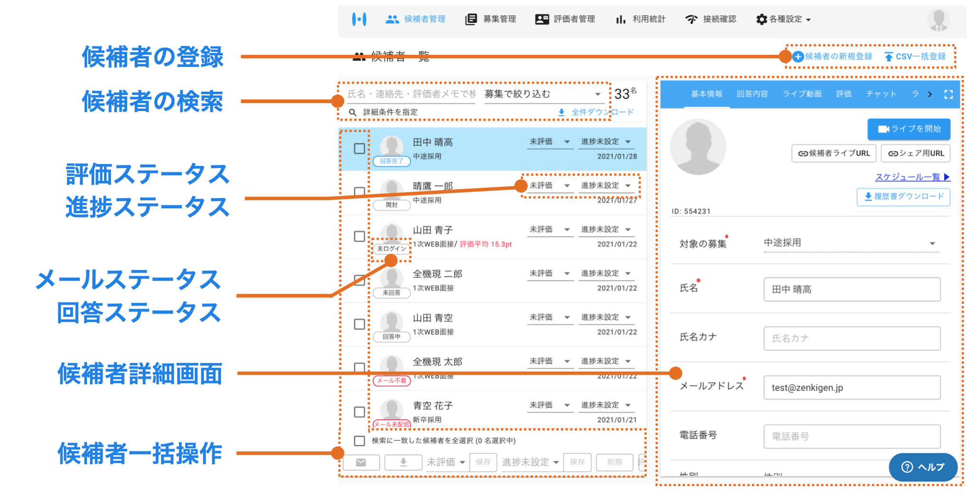Open 未評価 dropdown for 晴鷹 一郎
This screenshot has height=496, width=980.
tap(549, 186)
